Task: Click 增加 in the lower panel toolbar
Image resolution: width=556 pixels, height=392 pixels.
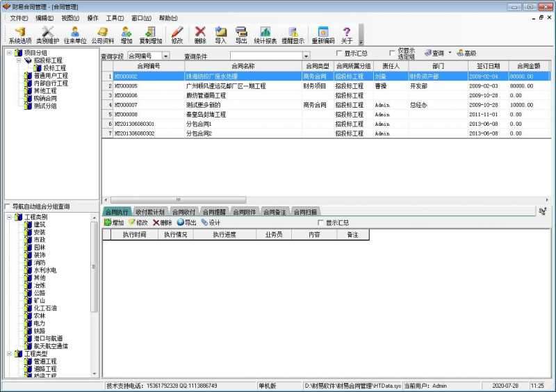Action: click(114, 223)
